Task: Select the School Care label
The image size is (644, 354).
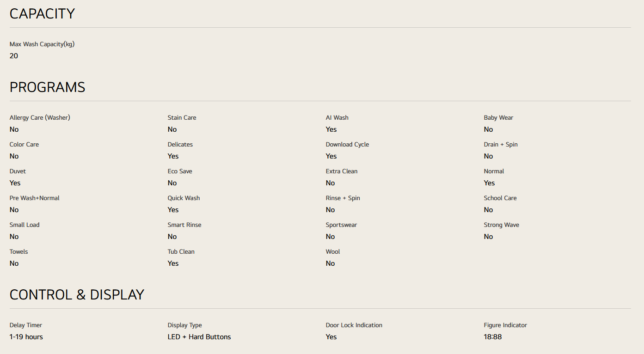Action: [x=500, y=198]
